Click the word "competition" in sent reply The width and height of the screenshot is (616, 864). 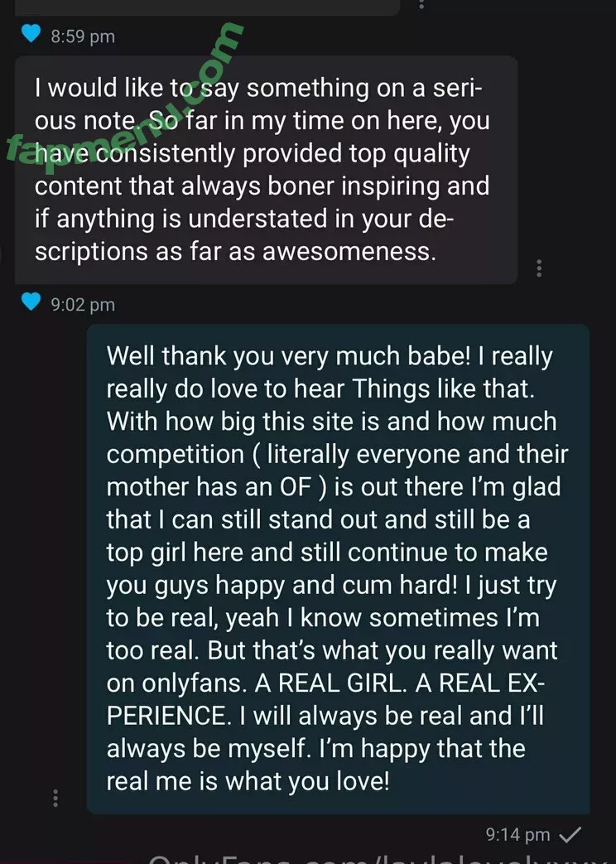pos(176,455)
